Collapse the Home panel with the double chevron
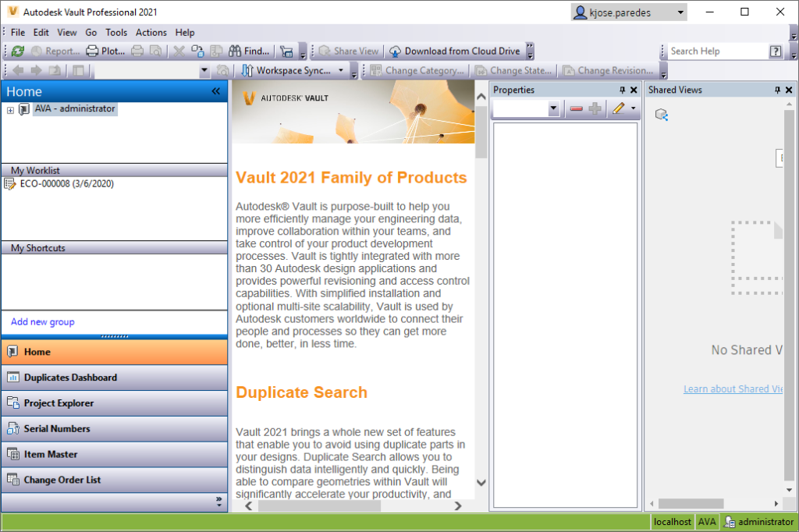This screenshot has width=799, height=532. point(216,90)
